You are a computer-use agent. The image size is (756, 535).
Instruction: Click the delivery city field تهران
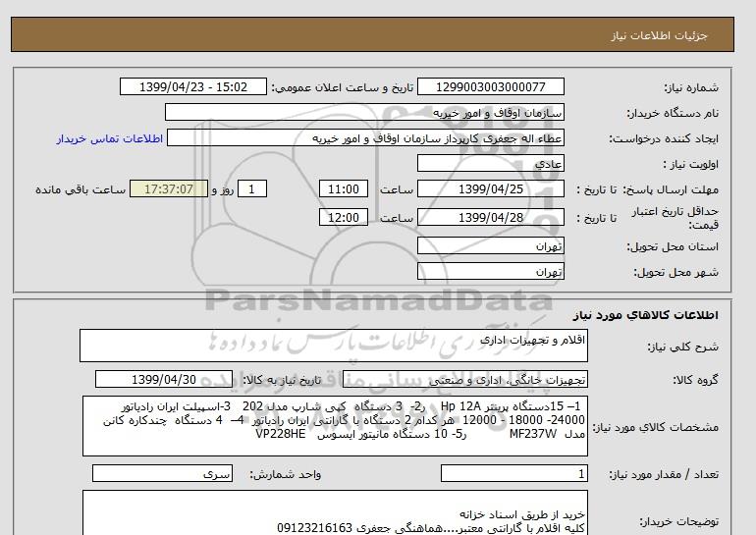pyautogui.click(x=490, y=271)
